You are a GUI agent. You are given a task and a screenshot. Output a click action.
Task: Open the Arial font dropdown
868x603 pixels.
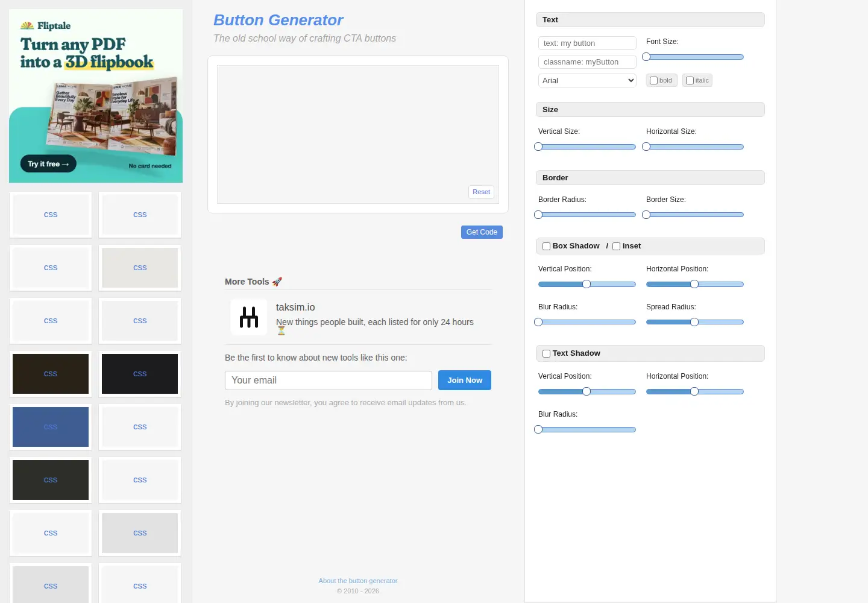click(587, 81)
